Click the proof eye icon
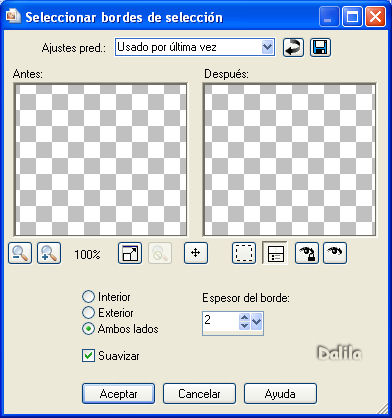This screenshot has height=418, width=392. [335, 253]
